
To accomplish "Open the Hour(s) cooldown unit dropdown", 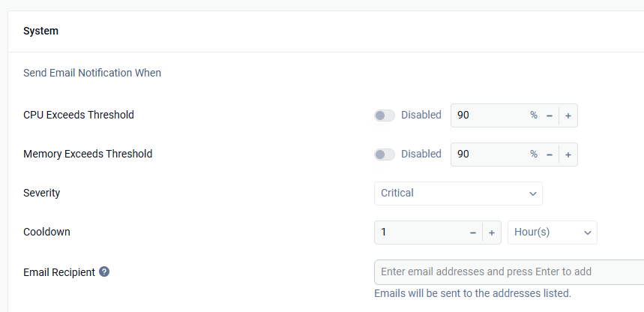I will pos(553,232).
